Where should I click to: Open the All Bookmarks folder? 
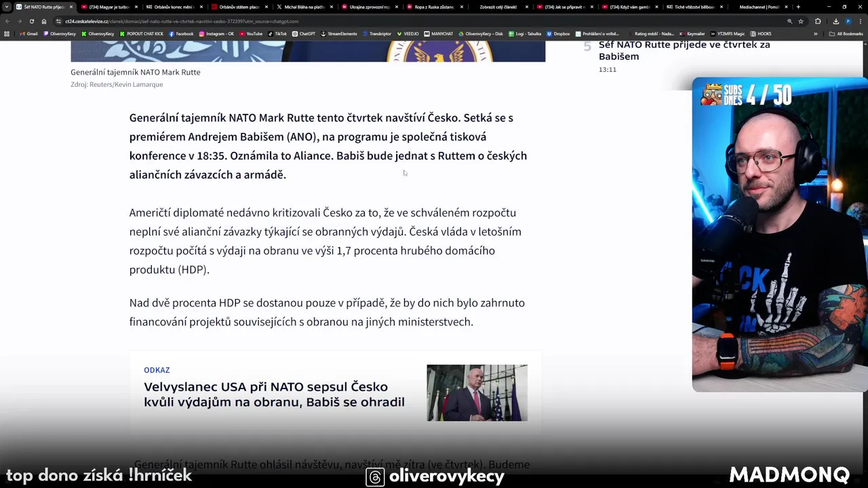point(846,34)
